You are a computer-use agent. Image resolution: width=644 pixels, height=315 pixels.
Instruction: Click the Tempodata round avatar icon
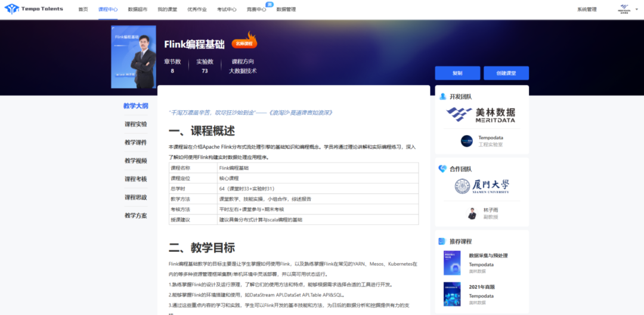466,141
